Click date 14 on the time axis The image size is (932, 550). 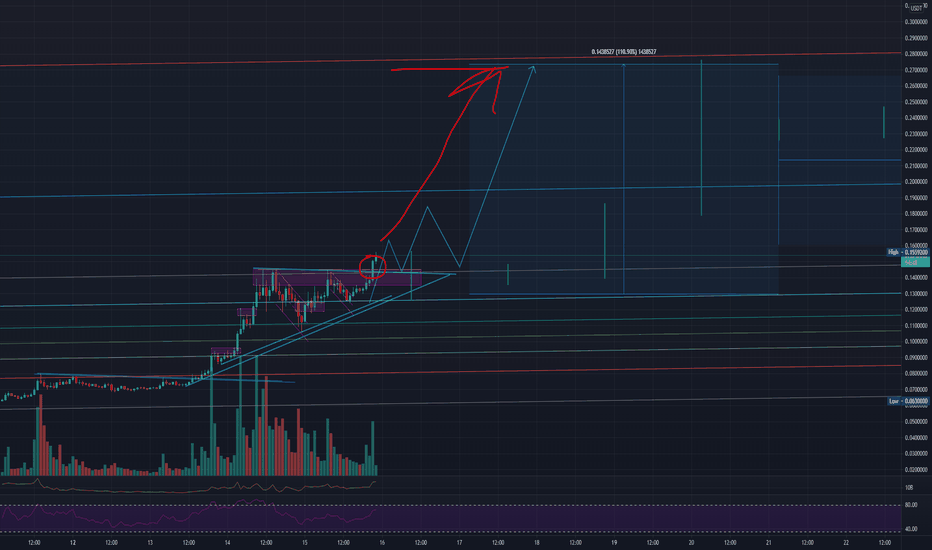tap(227, 542)
